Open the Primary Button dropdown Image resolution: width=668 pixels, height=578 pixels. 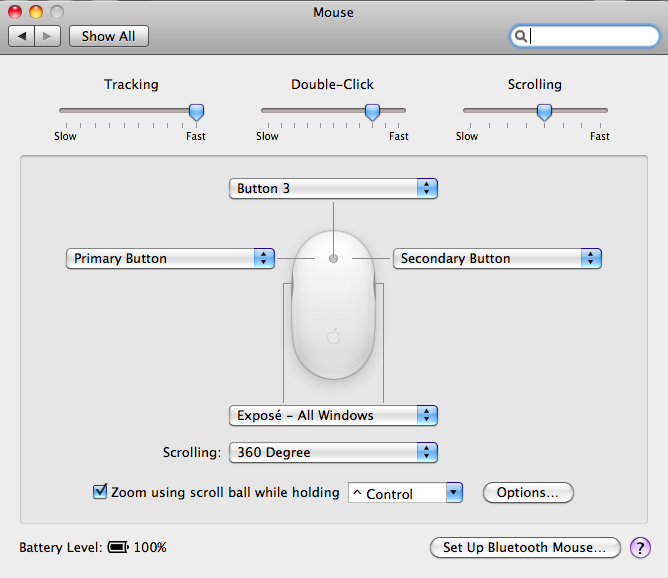(x=170, y=259)
